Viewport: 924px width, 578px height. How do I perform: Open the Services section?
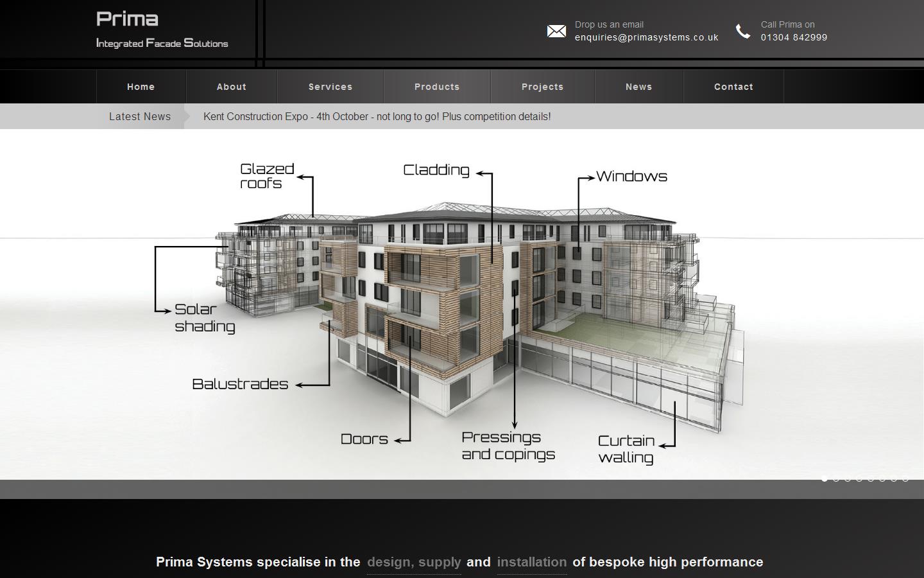tap(330, 87)
